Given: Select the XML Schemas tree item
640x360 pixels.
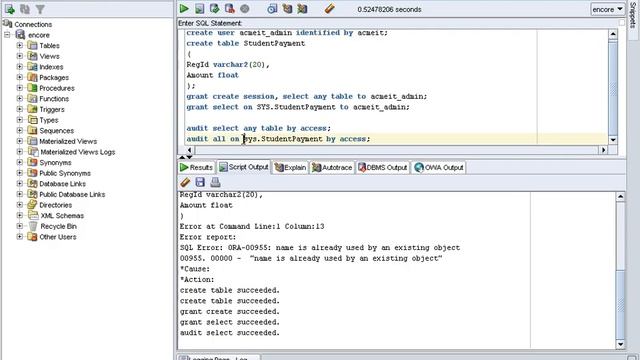Looking at the screenshot, I should pos(62,216).
